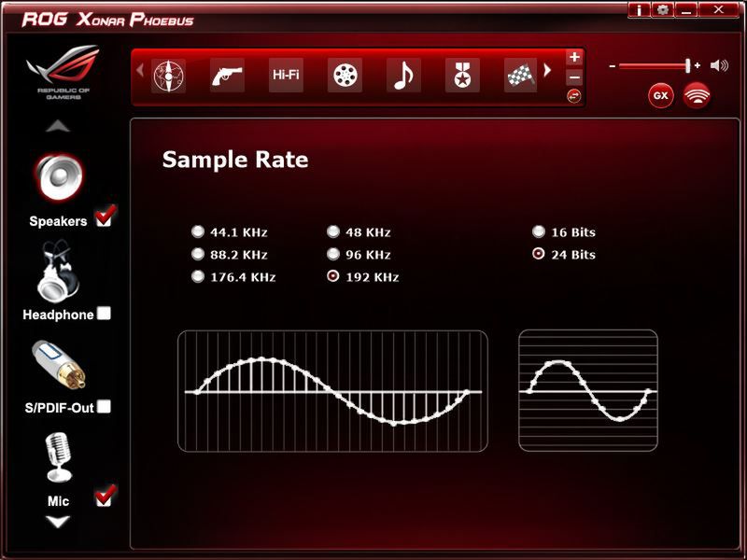747x560 pixels.
Task: Open settings gear in title bar
Action: pyautogui.click(x=663, y=10)
